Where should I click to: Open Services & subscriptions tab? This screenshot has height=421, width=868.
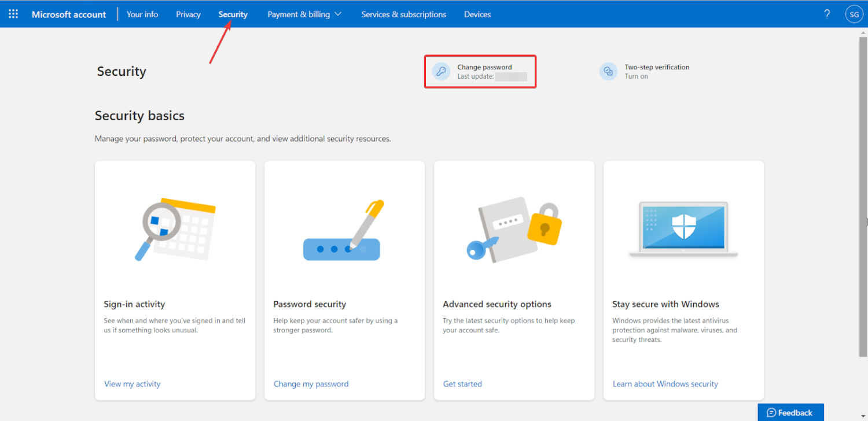pos(404,14)
